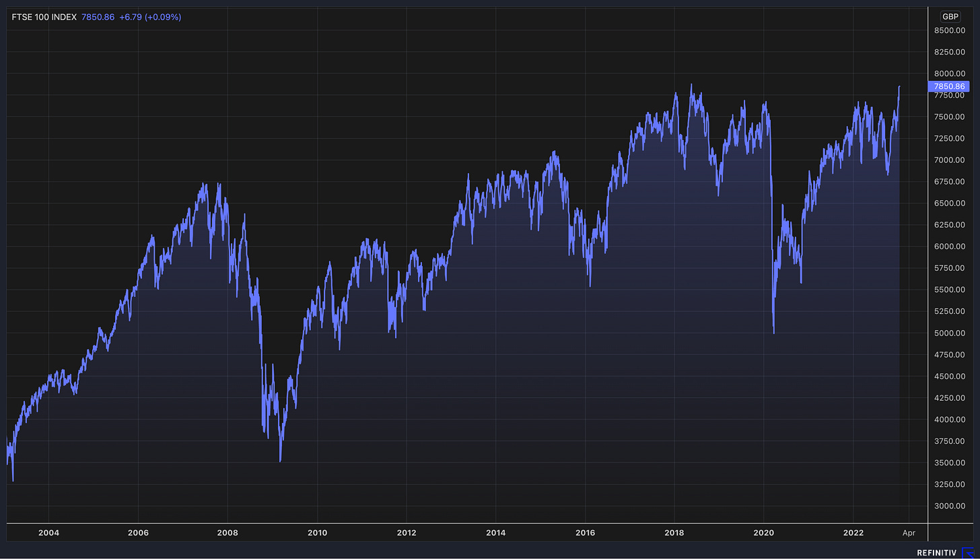Screen dimensions: 980x559
Task: Select the 2016 year on time axis
Action: pyautogui.click(x=586, y=533)
